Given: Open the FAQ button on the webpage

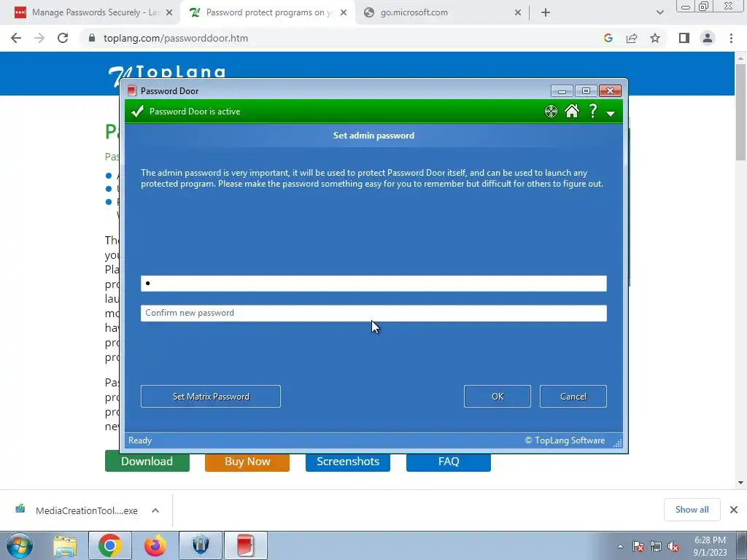Looking at the screenshot, I should pos(449,462).
